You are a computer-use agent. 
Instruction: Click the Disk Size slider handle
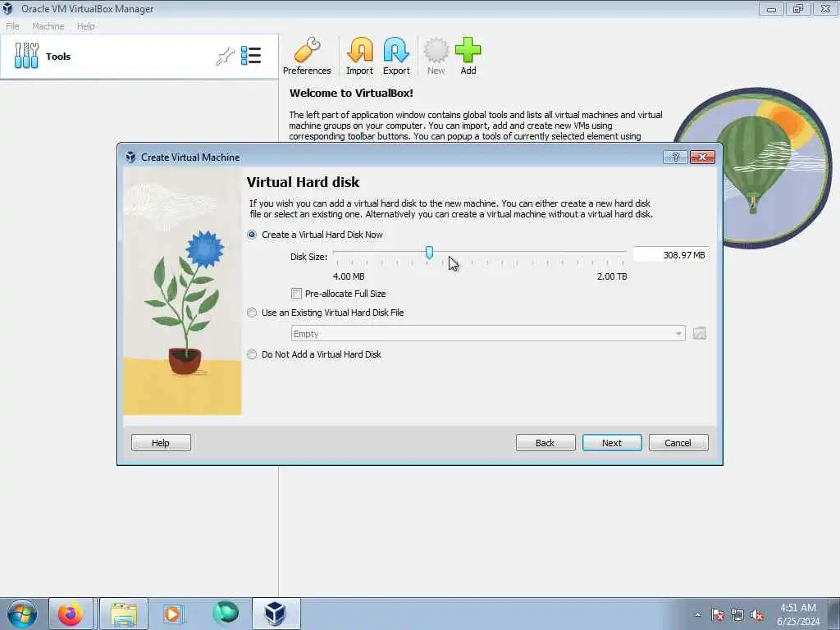point(429,253)
